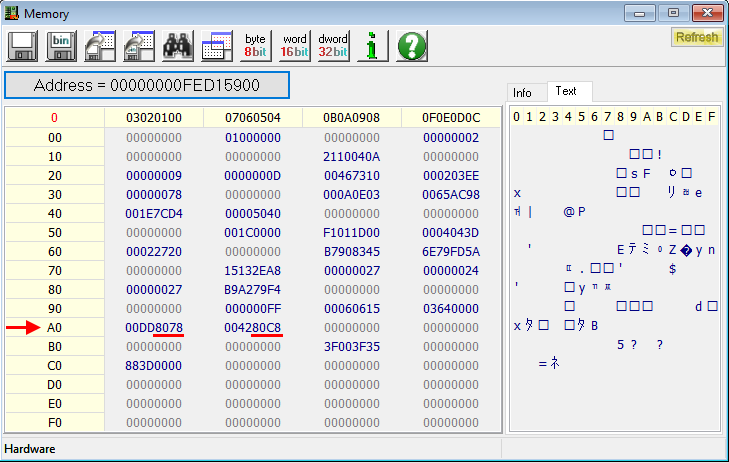Click the Memory window app icon
The height and width of the screenshot is (463, 729).
13,12
